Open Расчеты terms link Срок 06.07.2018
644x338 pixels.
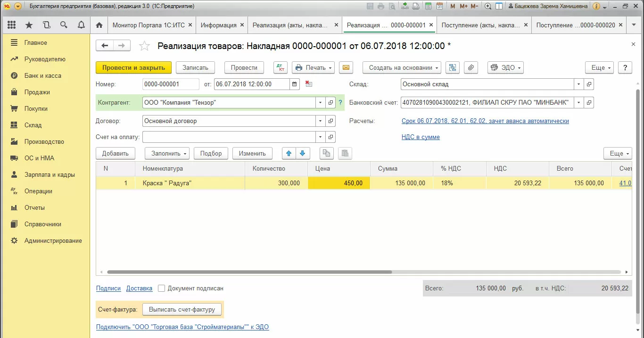[x=485, y=121]
